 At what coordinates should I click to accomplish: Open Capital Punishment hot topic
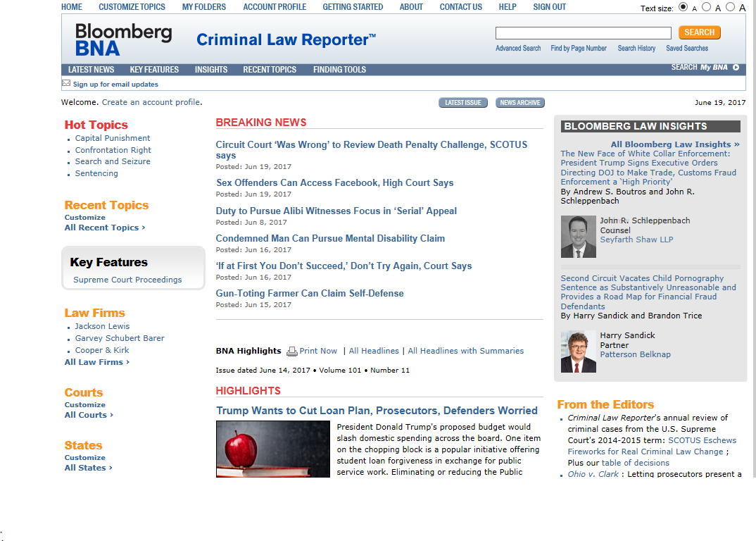pyautogui.click(x=113, y=138)
